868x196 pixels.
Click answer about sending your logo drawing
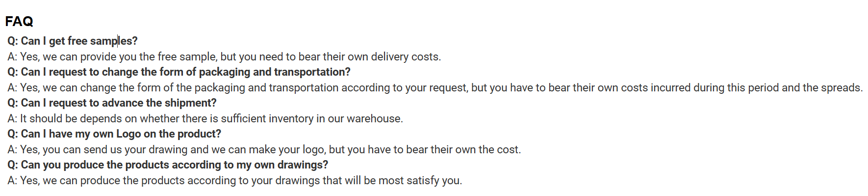click(264, 149)
